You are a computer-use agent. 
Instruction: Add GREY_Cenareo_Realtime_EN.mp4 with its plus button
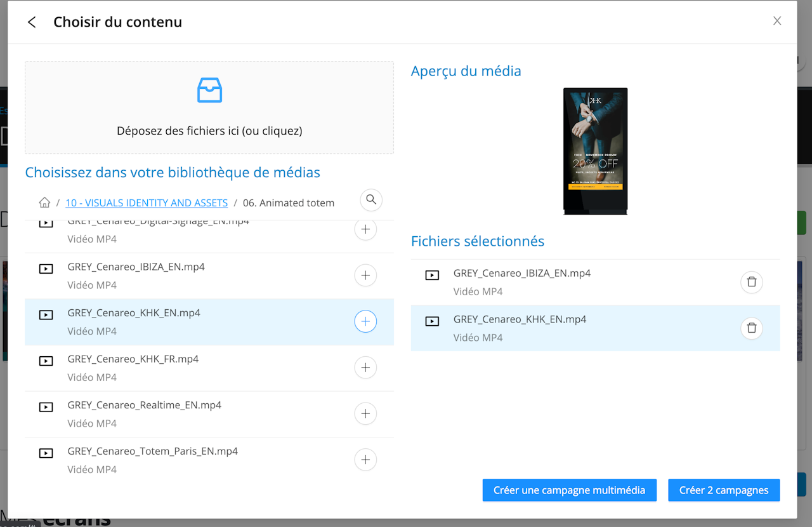click(365, 414)
